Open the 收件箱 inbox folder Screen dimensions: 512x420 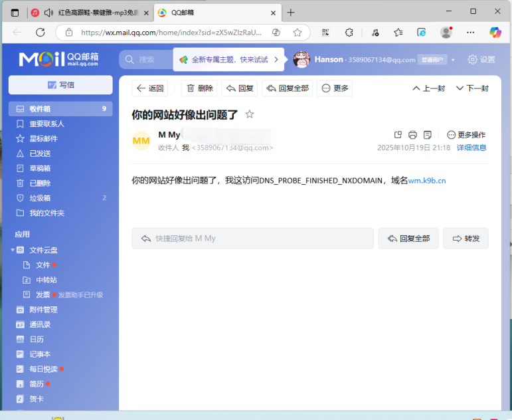pos(60,109)
